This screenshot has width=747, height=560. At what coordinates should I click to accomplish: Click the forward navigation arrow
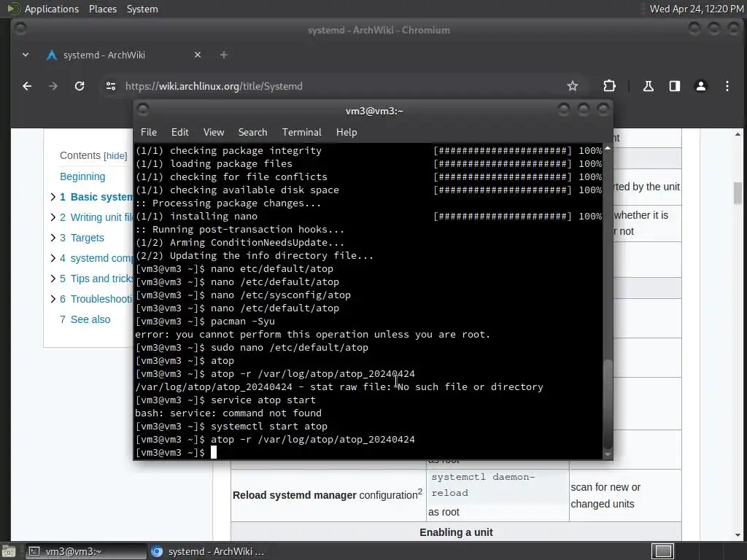pos(53,86)
